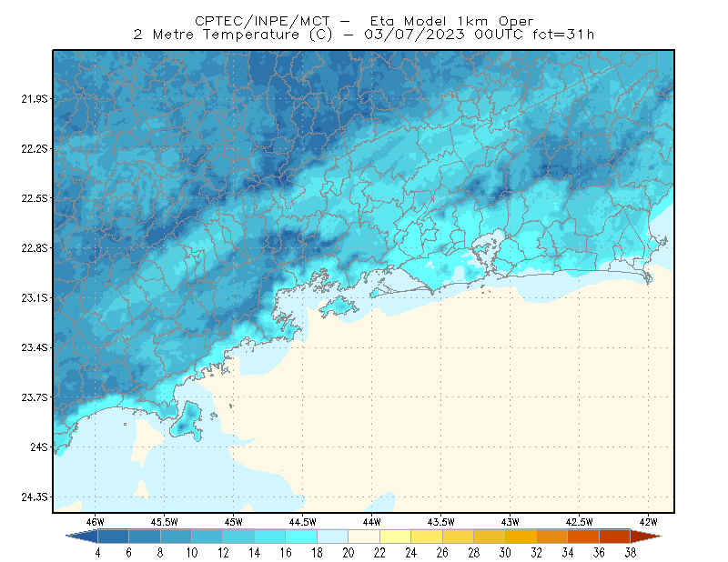Click the 16-18 cyan legend swatch
The width and height of the screenshot is (728, 562).
pos(301,537)
